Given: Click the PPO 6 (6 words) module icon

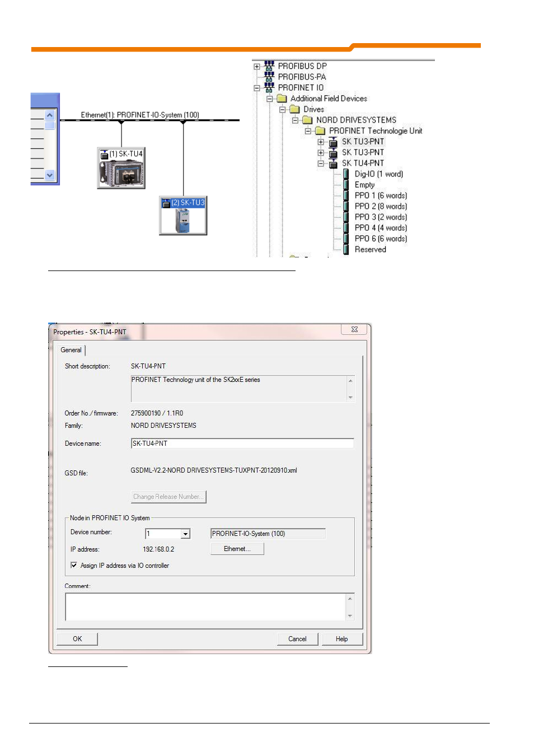Looking at the screenshot, I should [346, 239].
